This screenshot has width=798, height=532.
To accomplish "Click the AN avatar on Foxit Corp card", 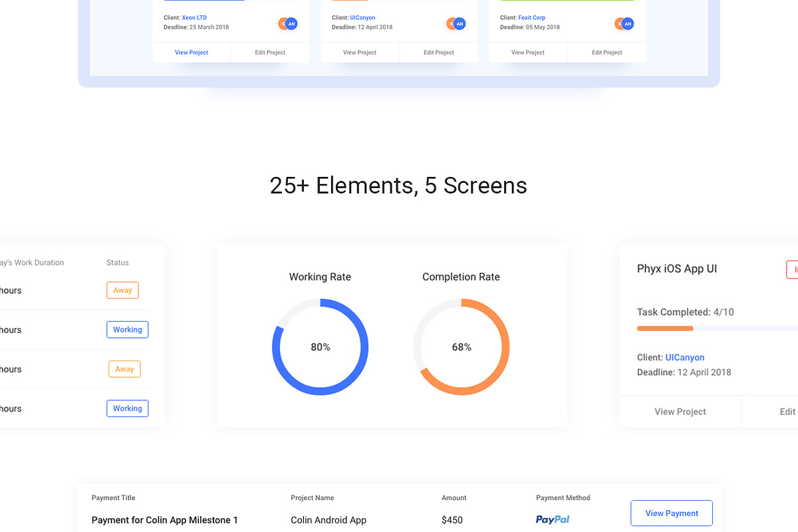I will (x=628, y=24).
